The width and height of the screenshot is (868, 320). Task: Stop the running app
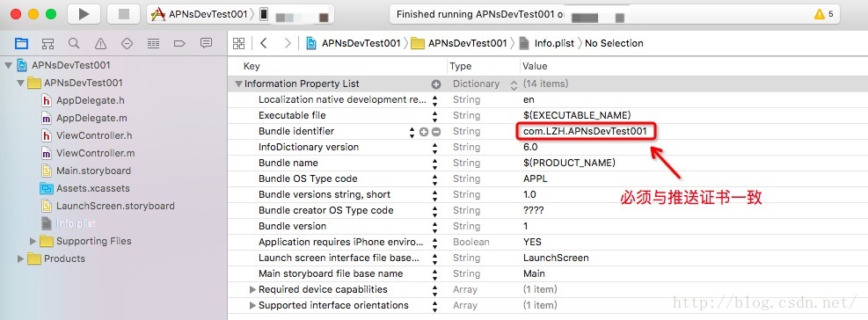pyautogui.click(x=123, y=14)
